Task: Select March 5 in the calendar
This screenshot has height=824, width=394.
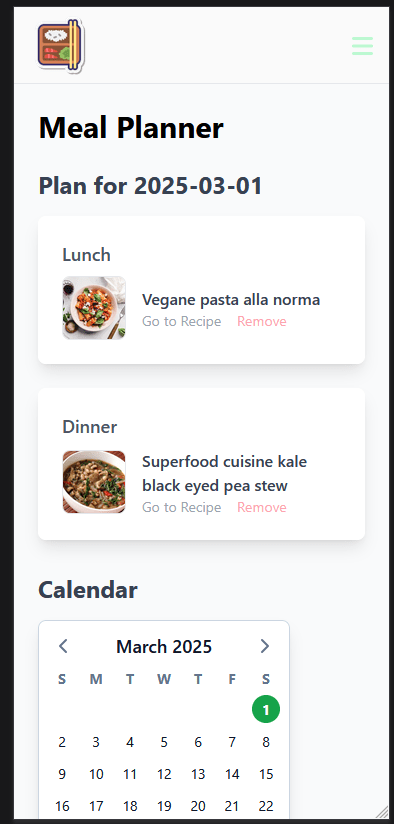Action: 164,742
